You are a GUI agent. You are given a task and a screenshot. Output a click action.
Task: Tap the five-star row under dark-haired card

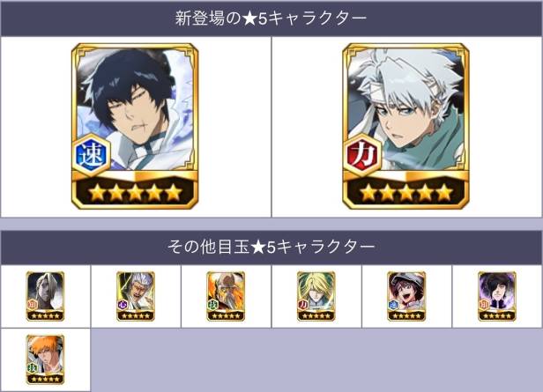(136, 193)
